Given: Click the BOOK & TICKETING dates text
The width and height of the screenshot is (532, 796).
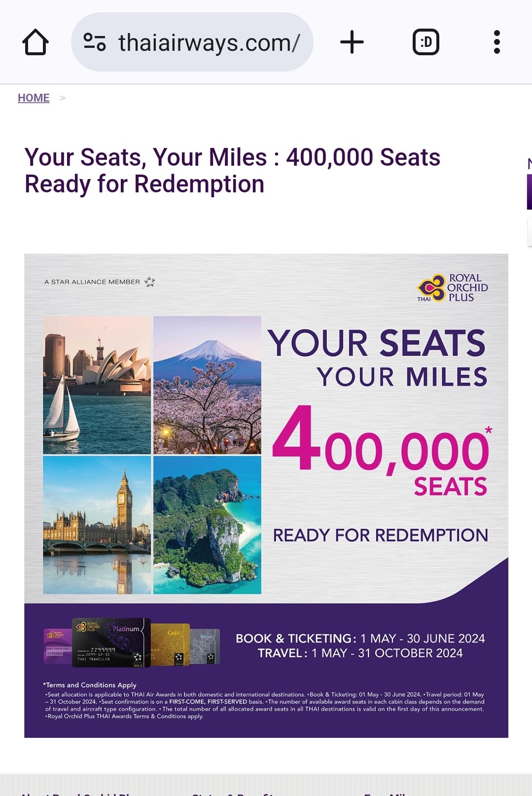Looking at the screenshot, I should [360, 639].
